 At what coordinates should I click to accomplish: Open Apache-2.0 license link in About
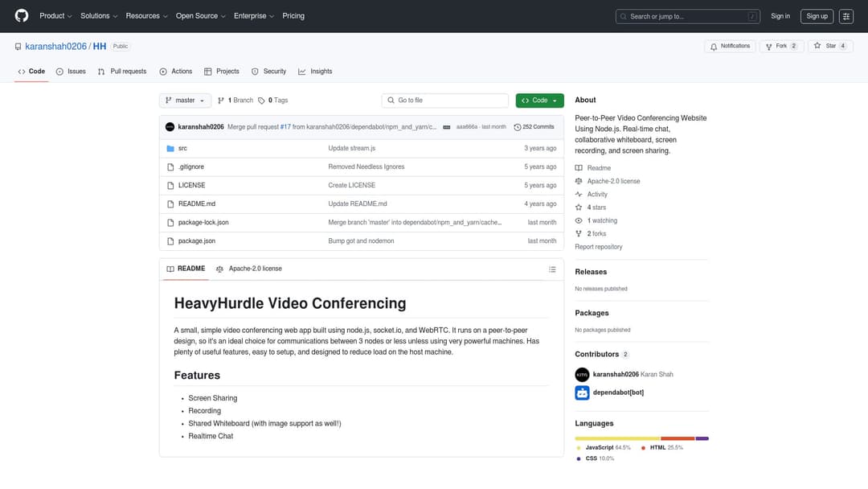[613, 181]
